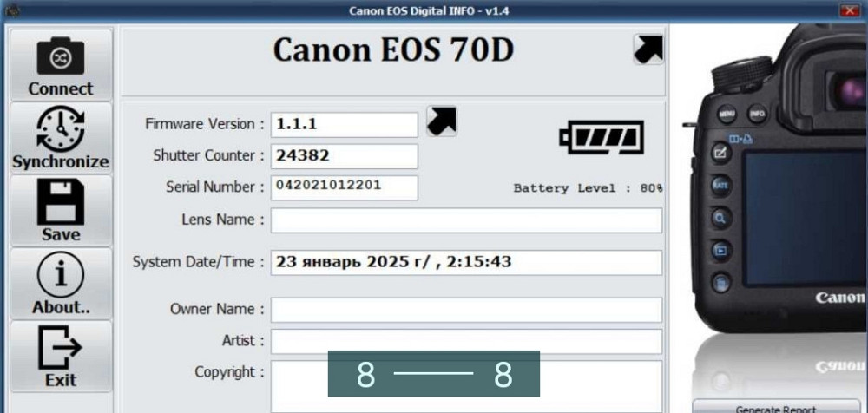Click the Firmware Version value box

(344, 125)
